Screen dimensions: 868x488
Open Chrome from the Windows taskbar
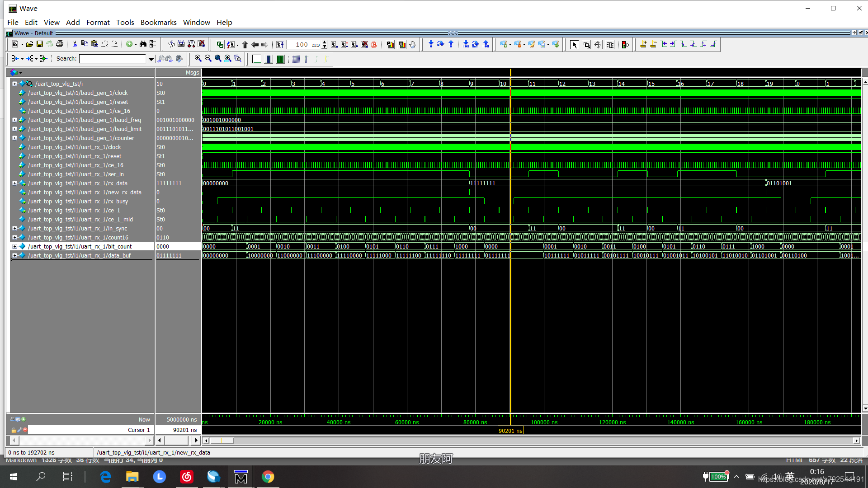tap(268, 477)
